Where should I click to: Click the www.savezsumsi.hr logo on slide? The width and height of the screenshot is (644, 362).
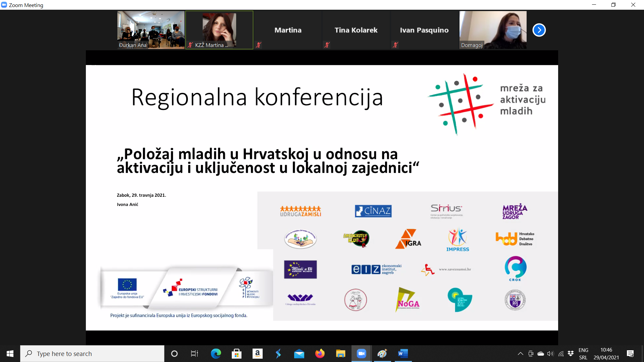[446, 269]
